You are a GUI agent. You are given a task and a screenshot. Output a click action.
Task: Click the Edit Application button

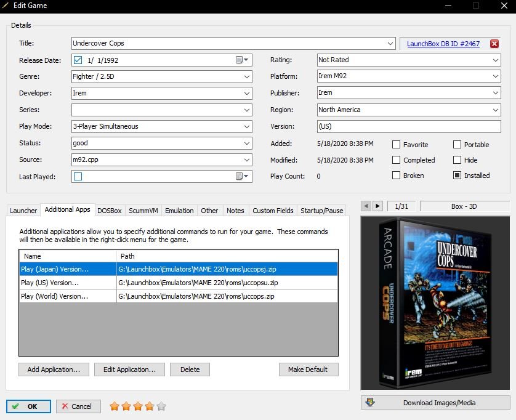point(129,370)
